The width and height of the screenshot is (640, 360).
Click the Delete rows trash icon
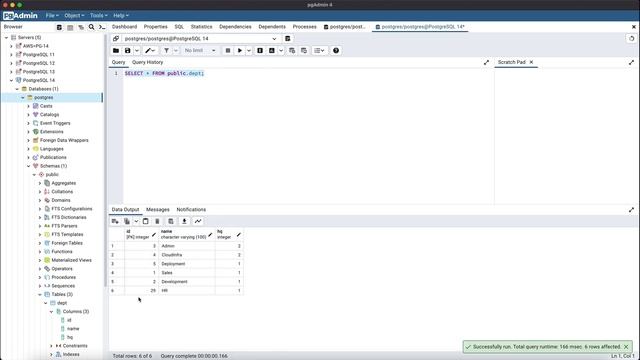point(158,221)
